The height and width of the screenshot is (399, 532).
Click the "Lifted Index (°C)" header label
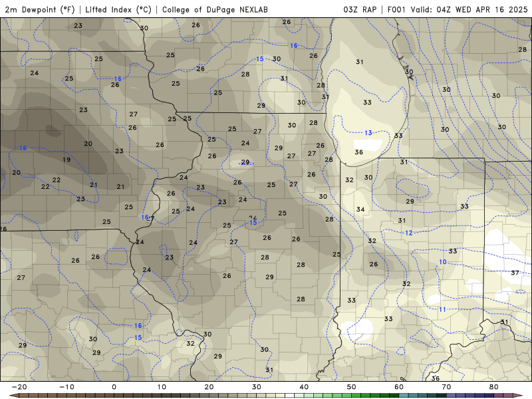coord(118,9)
